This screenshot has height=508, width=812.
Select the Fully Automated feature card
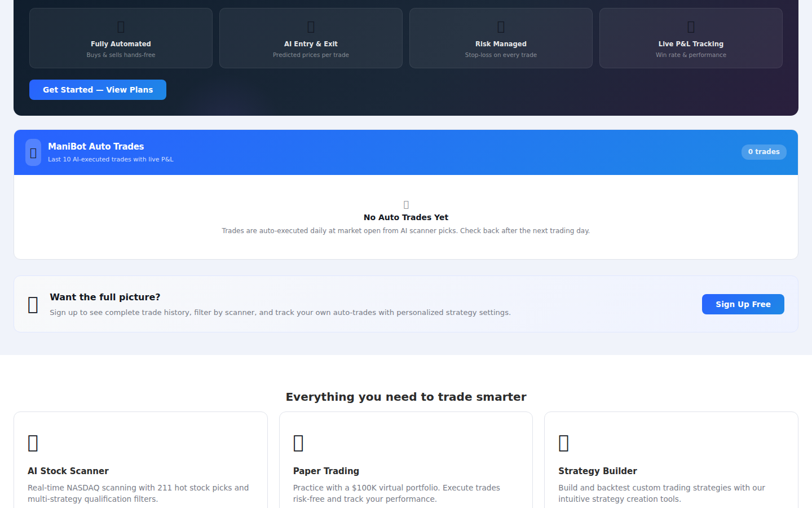pos(121,38)
